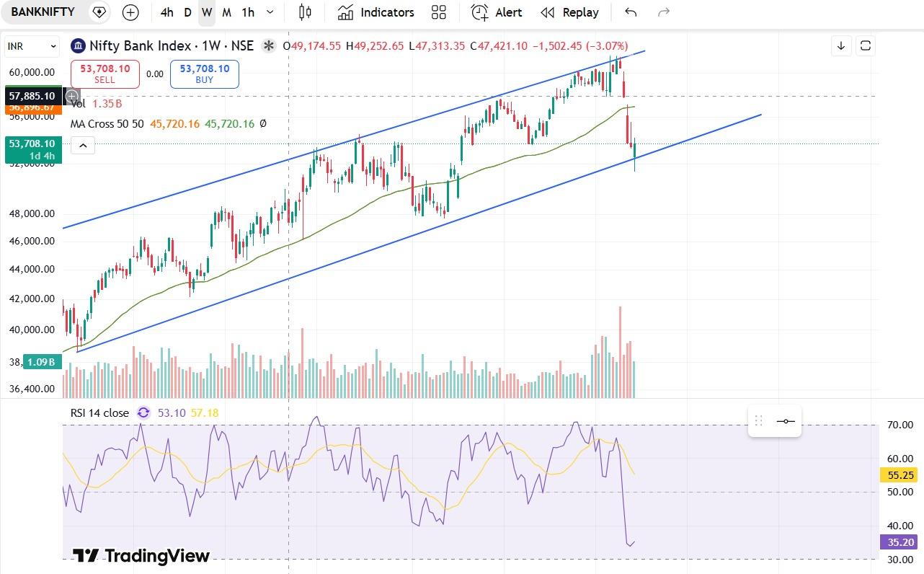Screen dimensions: 924x574
Task: Grab the floating toolbar dotted handle
Action: (x=758, y=421)
